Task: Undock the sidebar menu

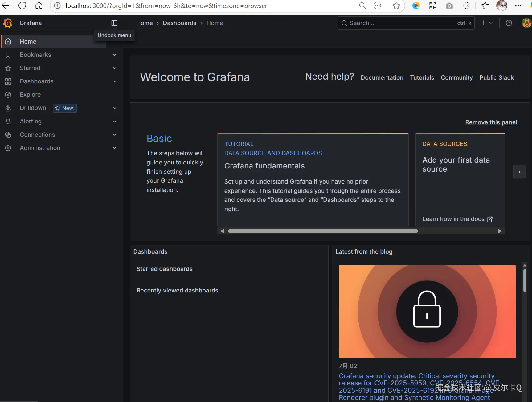Action: pyautogui.click(x=114, y=23)
